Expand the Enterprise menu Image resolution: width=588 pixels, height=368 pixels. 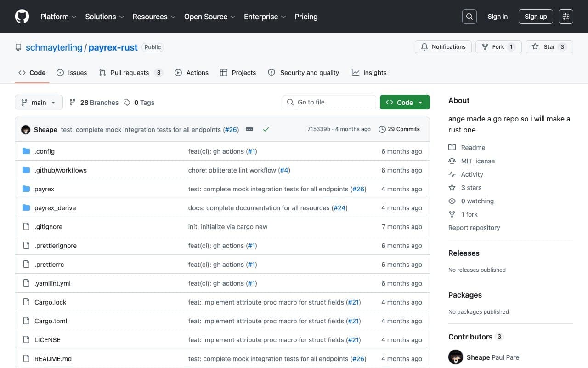[x=265, y=17]
